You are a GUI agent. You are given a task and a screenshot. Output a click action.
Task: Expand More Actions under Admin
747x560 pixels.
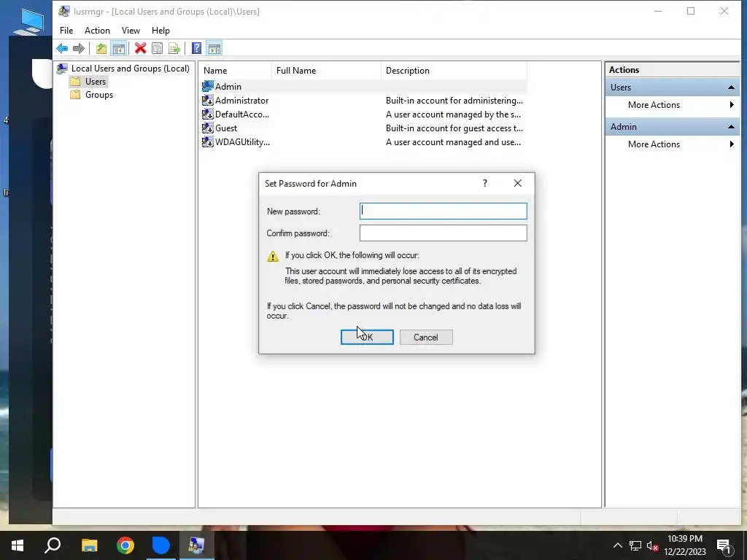coord(672,144)
